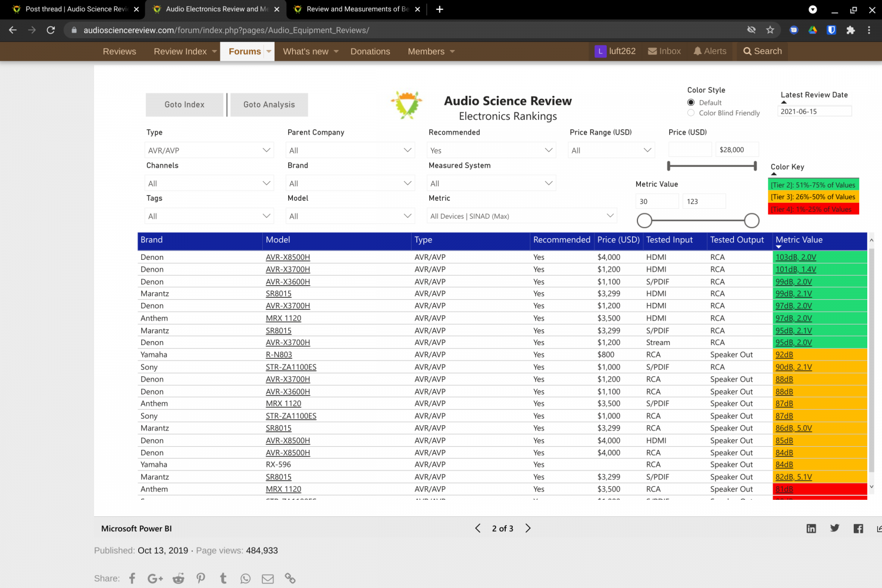This screenshot has height=588, width=882.
Task: Open Bitwarden shield extension
Action: coord(831,30)
